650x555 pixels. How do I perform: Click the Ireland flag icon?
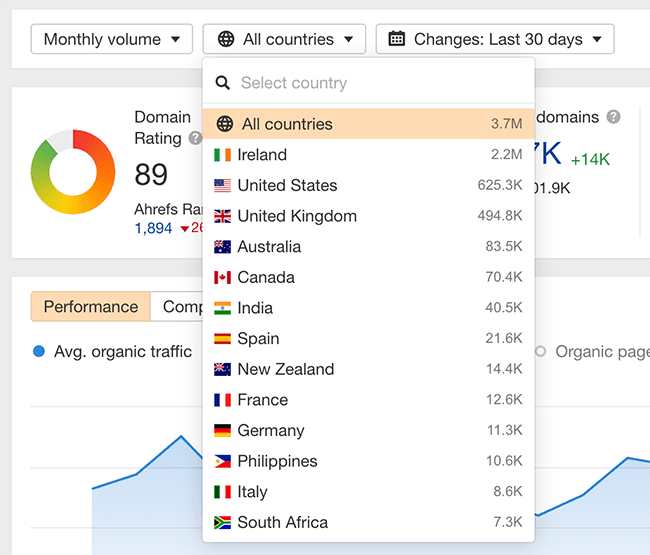(223, 155)
